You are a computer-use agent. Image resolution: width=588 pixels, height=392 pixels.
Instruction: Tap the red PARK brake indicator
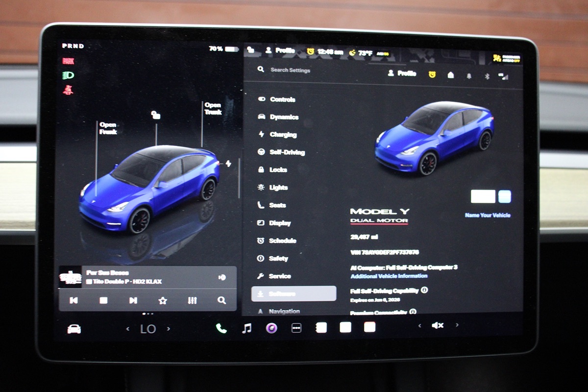(68, 61)
